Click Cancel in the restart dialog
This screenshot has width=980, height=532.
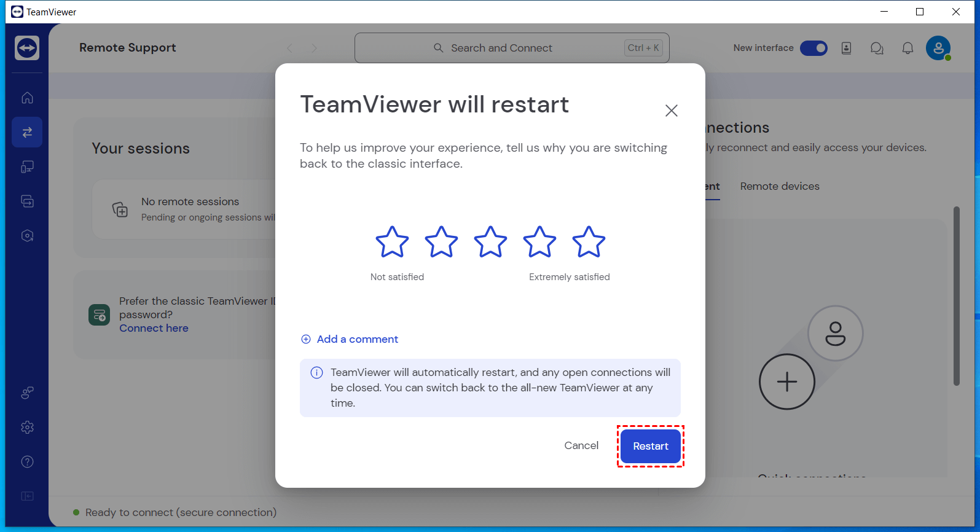point(581,445)
